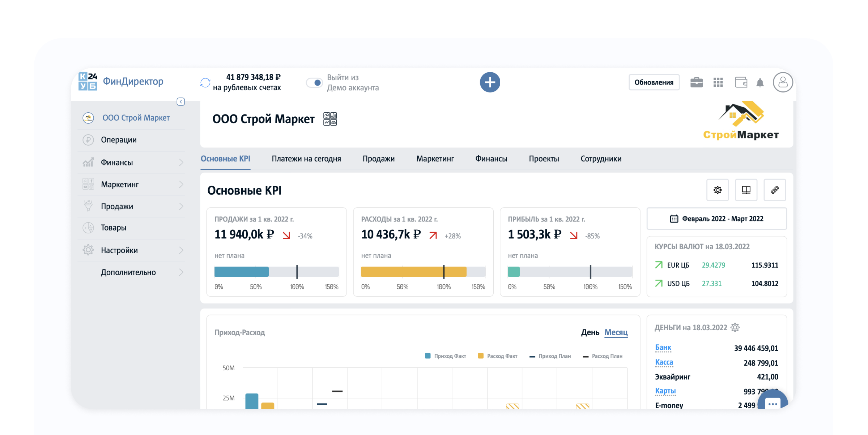Toggle Расход Факт legend series

pyautogui.click(x=497, y=356)
